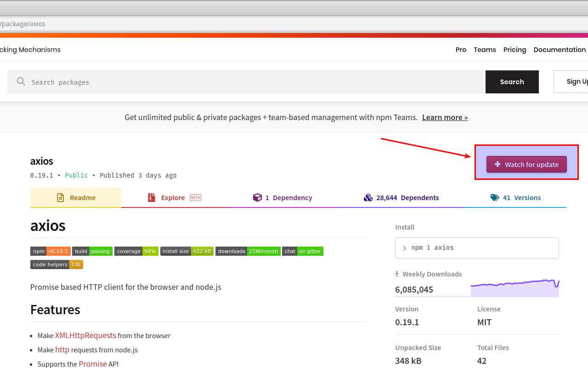This screenshot has width=588, height=368.
Task: Click the Published 3 days ago text
Action: tap(138, 175)
